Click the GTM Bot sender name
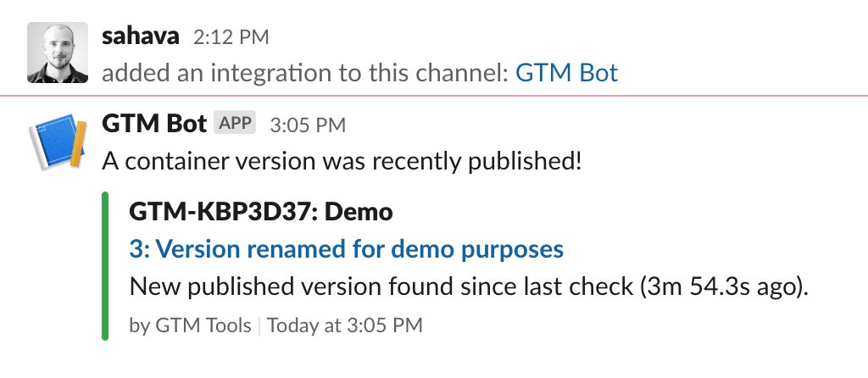This screenshot has height=378, width=868. 154,124
